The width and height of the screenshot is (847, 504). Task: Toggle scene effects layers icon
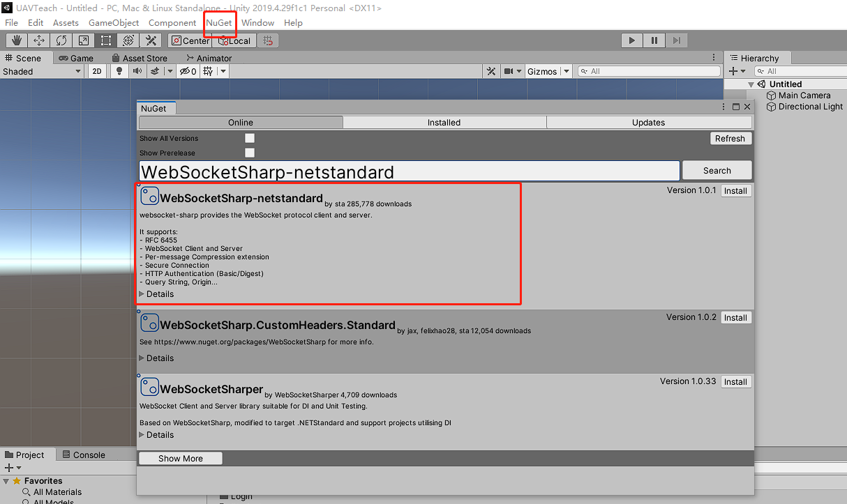click(155, 71)
